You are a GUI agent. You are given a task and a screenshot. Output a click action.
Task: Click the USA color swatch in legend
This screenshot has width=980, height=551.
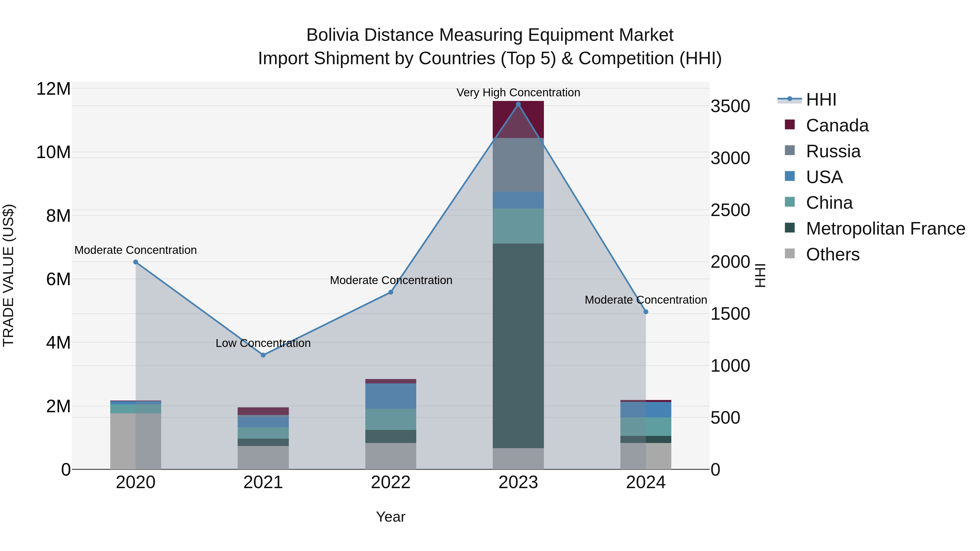(x=790, y=176)
